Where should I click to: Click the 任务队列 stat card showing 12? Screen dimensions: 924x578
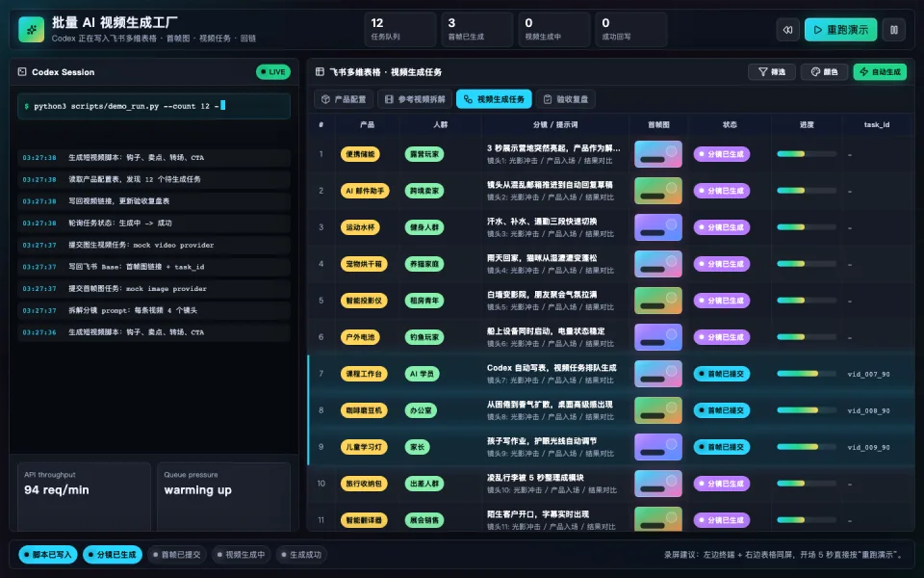tap(400, 30)
